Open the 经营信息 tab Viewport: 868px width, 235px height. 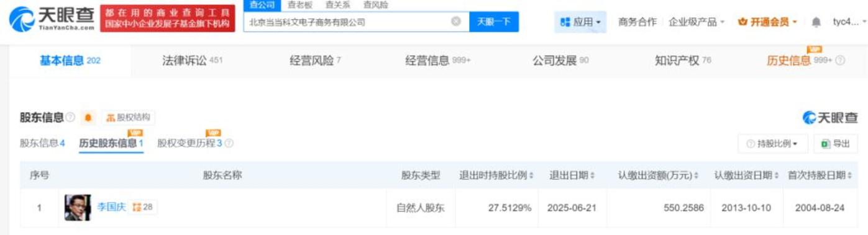click(x=438, y=61)
